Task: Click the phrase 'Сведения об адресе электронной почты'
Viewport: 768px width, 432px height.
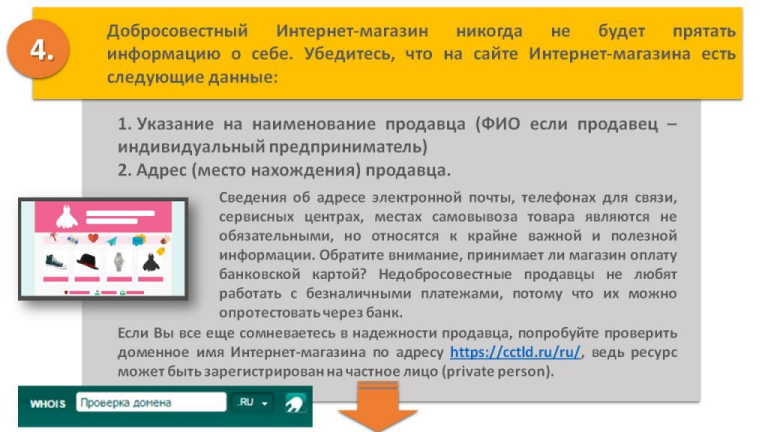Action: [x=364, y=197]
